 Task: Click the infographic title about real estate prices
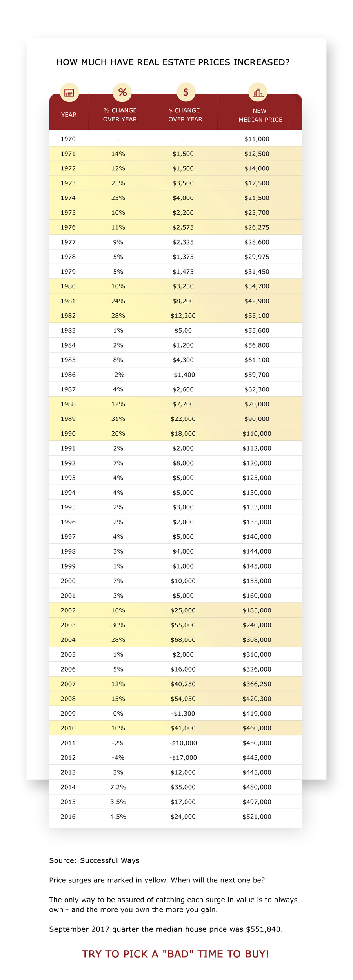tap(173, 62)
